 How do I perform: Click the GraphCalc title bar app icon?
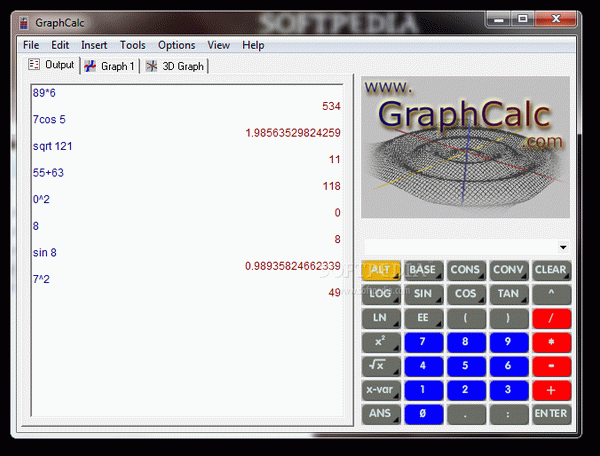pyautogui.click(x=24, y=23)
